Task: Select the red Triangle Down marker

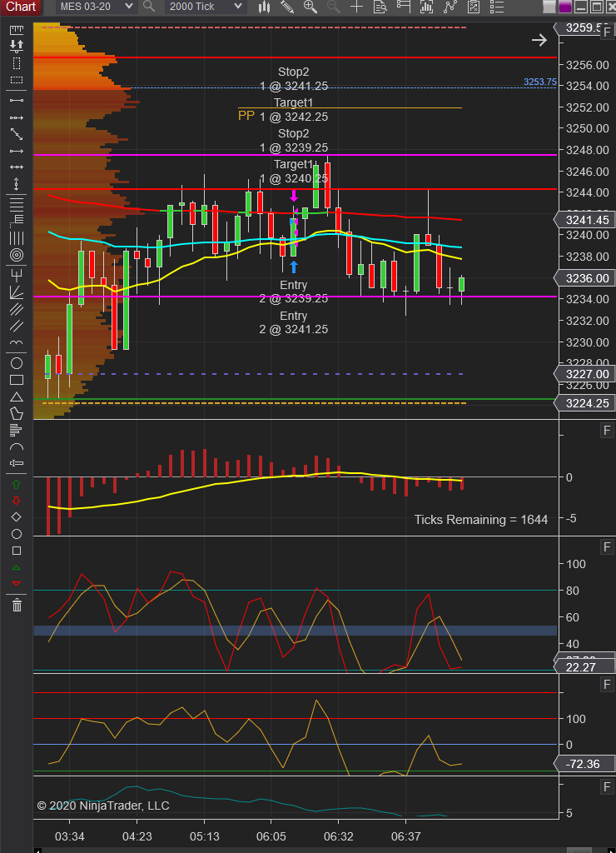Action: tap(17, 583)
